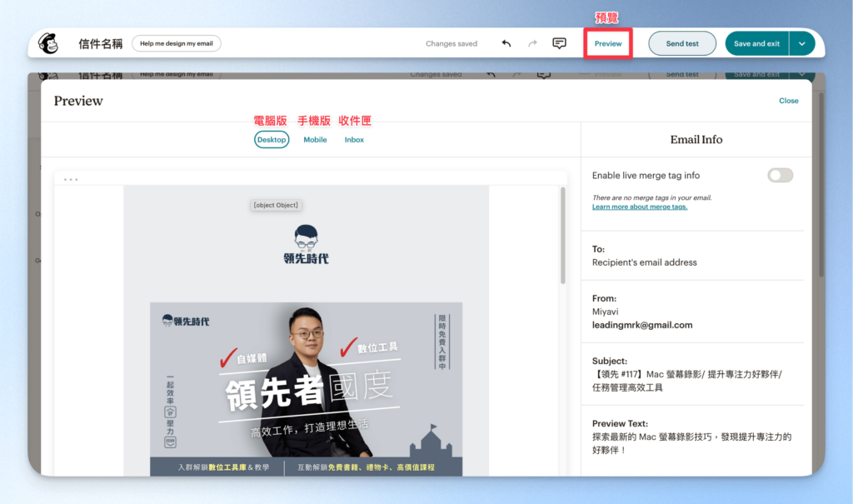The height and width of the screenshot is (504, 853).
Task: Click the Recipient's email address text
Action: (644, 262)
